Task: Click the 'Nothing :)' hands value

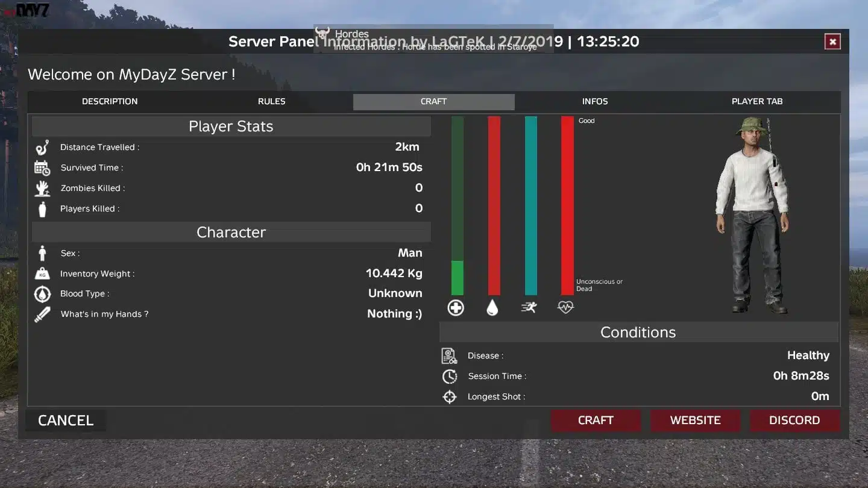Action: click(x=395, y=314)
